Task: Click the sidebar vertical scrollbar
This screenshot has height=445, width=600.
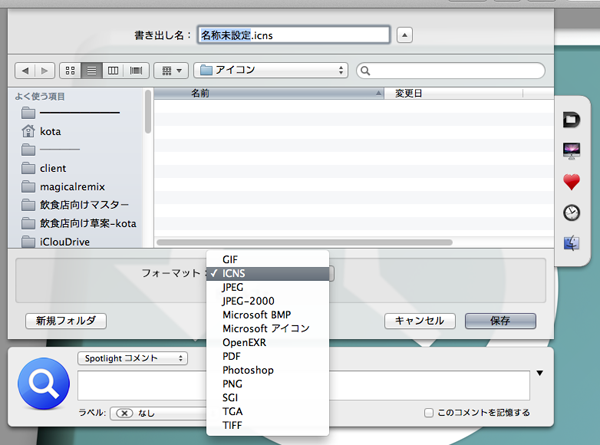Action: [x=148, y=112]
